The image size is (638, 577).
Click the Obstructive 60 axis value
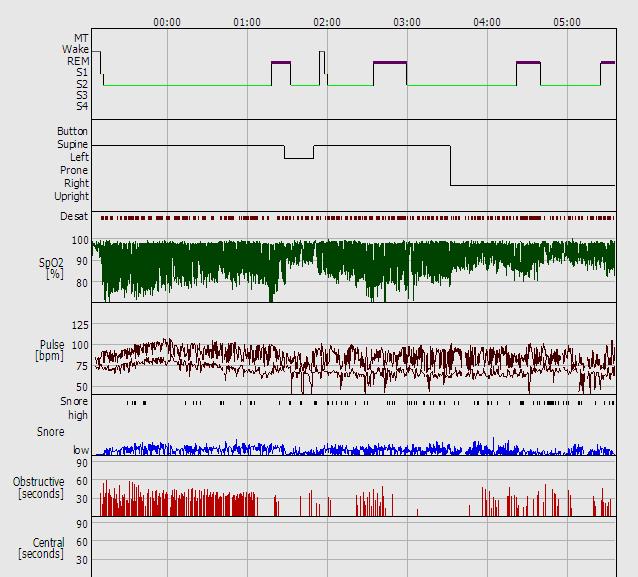(x=82, y=481)
